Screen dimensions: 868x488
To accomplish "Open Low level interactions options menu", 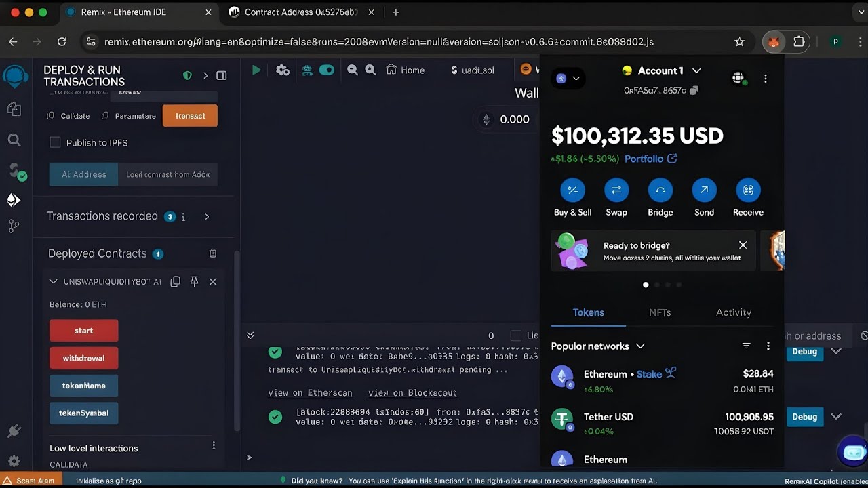I will pyautogui.click(x=214, y=445).
